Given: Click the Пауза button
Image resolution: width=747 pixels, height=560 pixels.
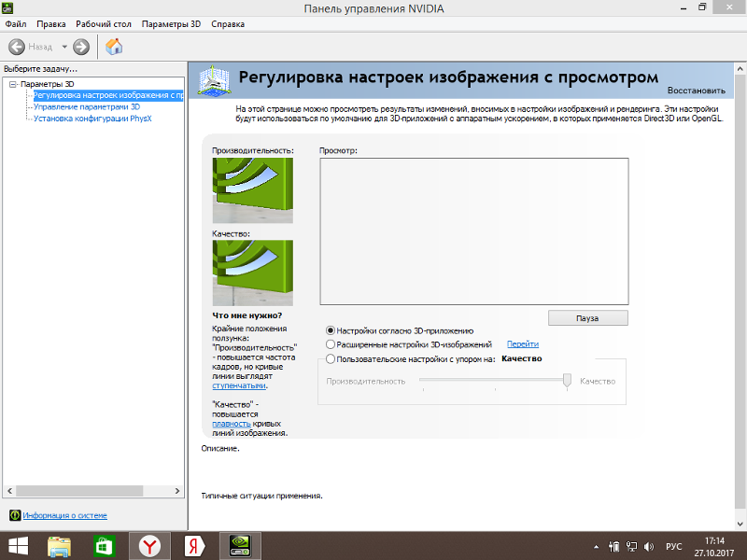Looking at the screenshot, I should click(x=588, y=318).
